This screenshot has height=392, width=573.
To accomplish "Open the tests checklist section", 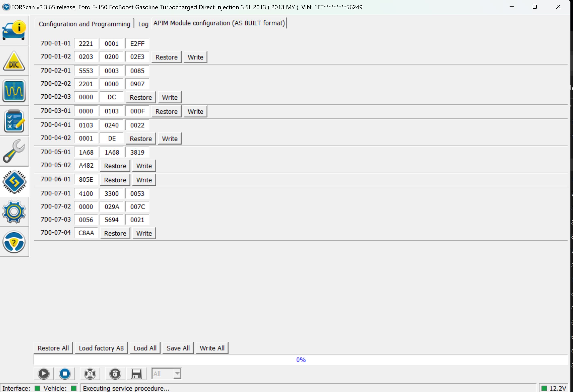I will click(14, 121).
